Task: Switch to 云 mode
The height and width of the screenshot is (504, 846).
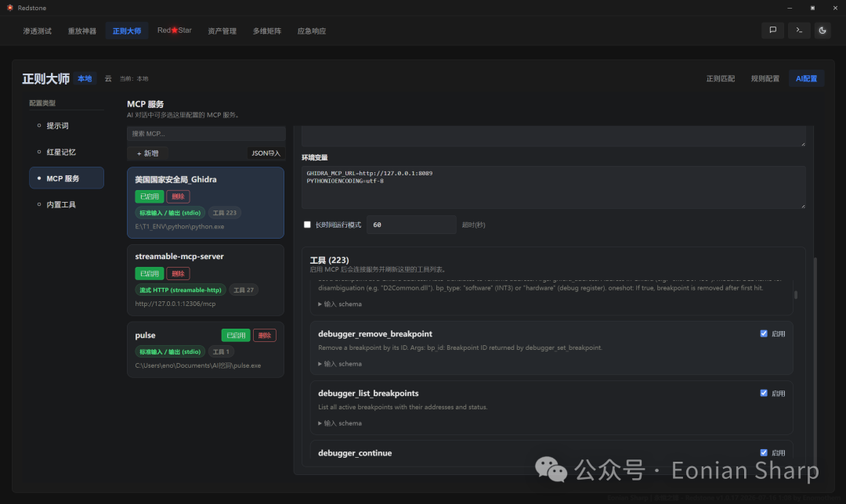Action: coord(108,78)
